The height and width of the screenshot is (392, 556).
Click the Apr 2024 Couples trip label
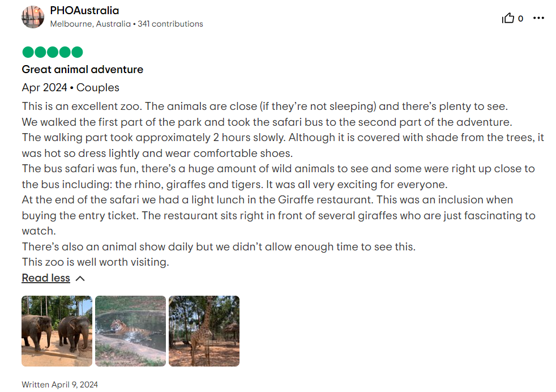coord(70,87)
